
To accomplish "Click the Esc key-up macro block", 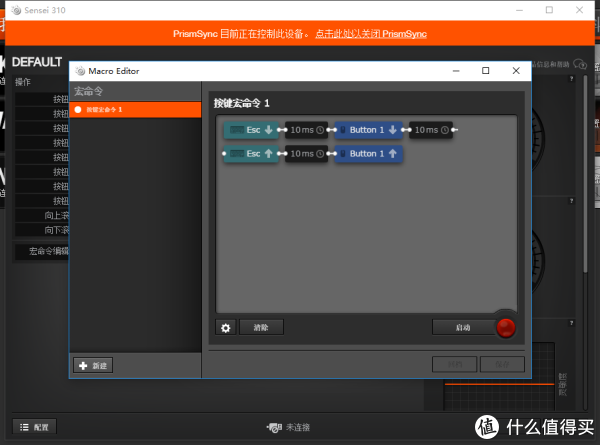I will [251, 154].
